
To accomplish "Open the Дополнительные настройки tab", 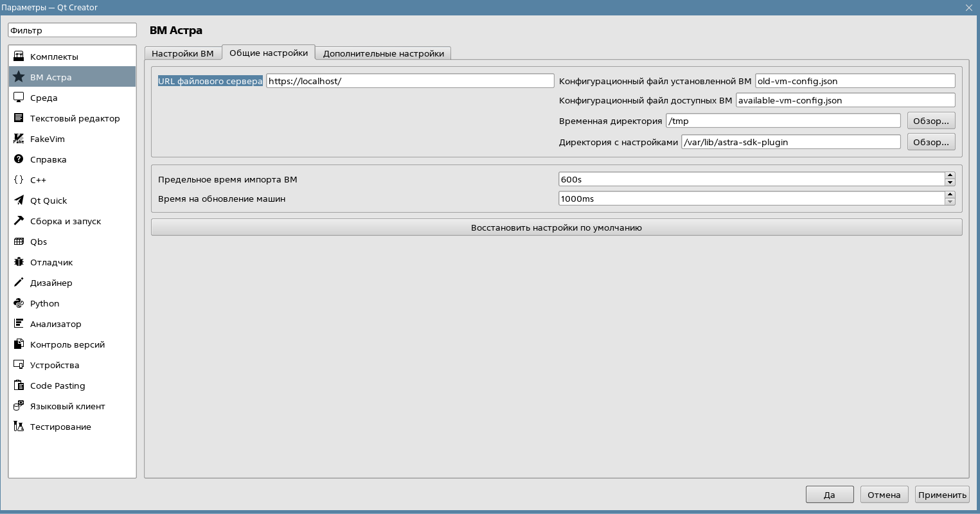I will [383, 53].
